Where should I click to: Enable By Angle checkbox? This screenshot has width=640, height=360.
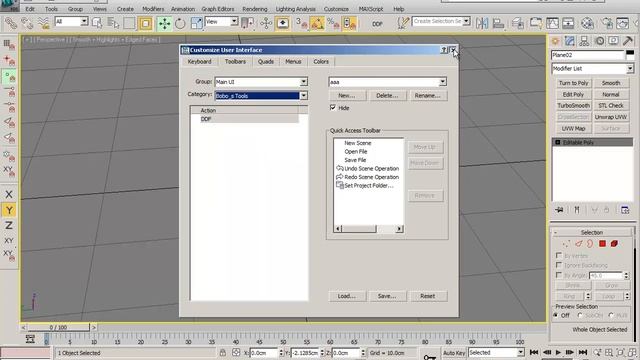click(x=559, y=276)
